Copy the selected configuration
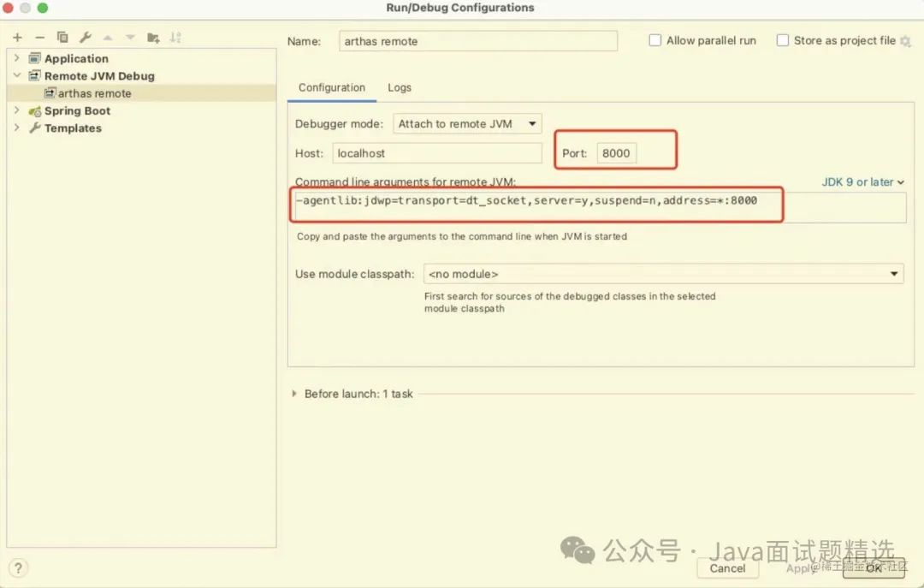The width and height of the screenshot is (924, 588). (x=62, y=38)
